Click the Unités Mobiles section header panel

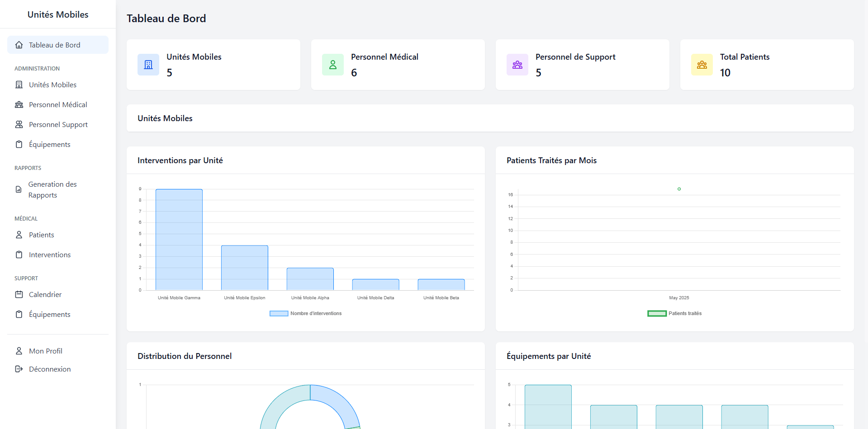(x=490, y=118)
